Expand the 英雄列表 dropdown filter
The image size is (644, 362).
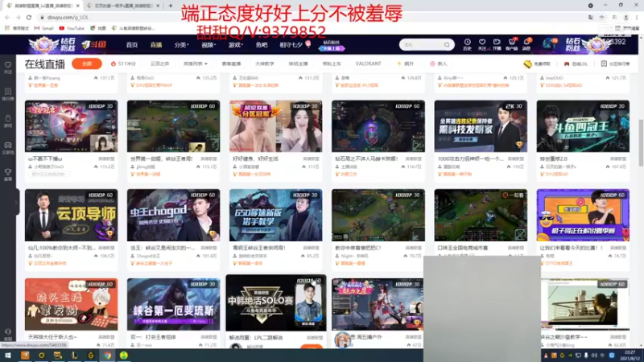195,64
